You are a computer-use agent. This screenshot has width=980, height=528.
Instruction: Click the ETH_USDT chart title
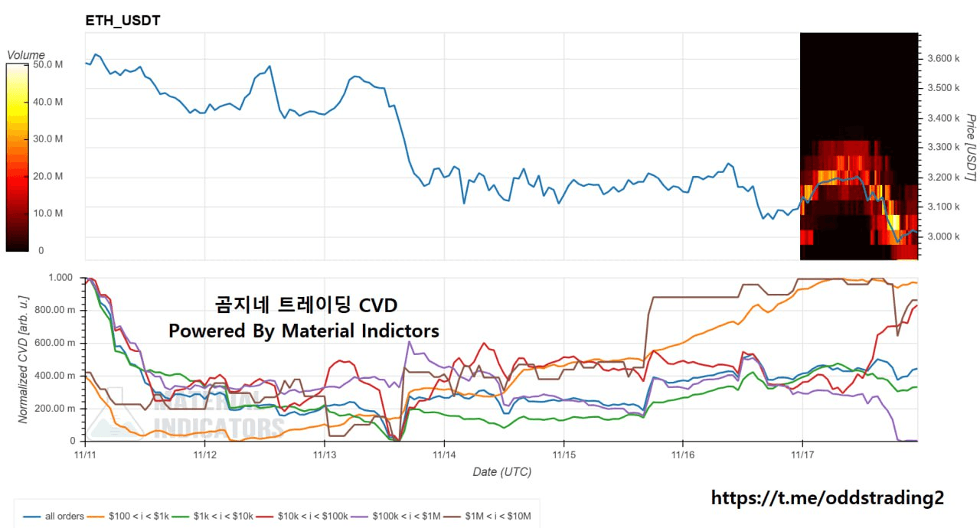[x=122, y=21]
